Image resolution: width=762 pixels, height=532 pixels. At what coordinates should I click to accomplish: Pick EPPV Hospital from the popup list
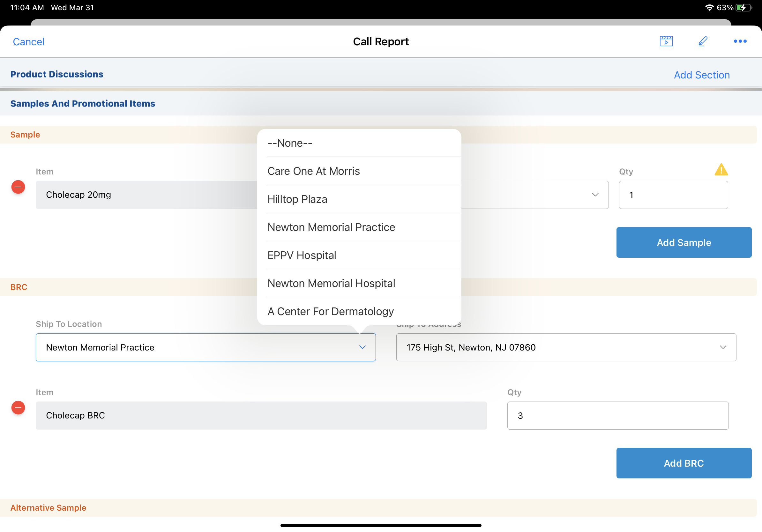point(302,255)
